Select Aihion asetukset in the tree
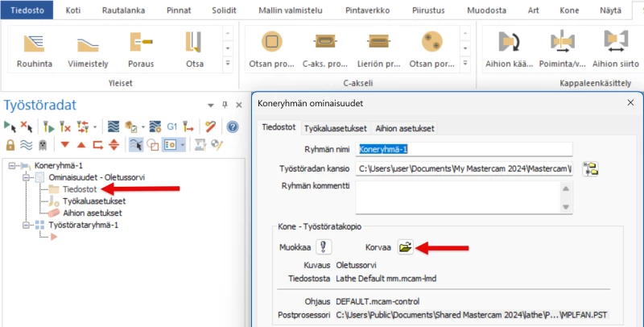 click(x=92, y=213)
